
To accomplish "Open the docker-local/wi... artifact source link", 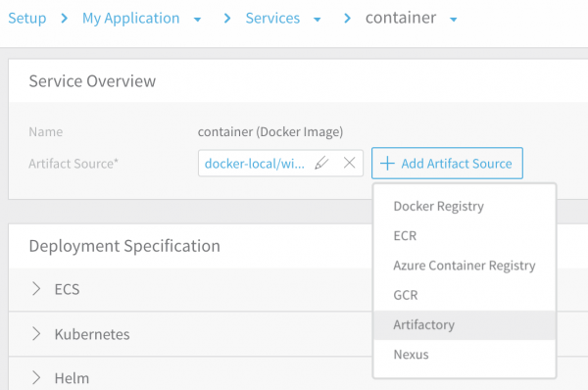I will coord(254,164).
